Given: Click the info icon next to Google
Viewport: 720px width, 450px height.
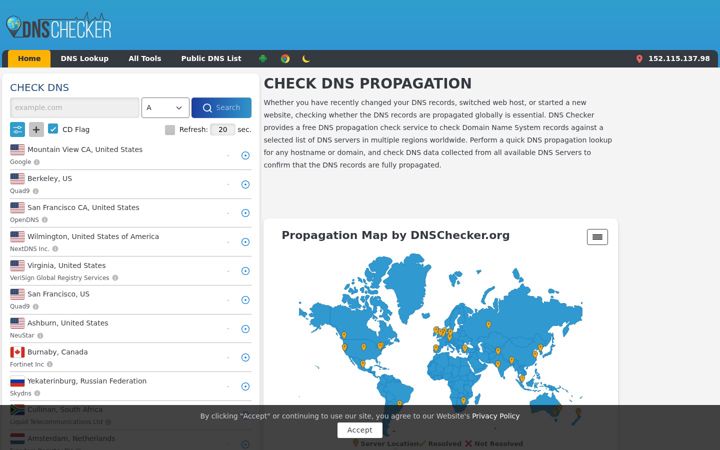Looking at the screenshot, I should tap(37, 162).
